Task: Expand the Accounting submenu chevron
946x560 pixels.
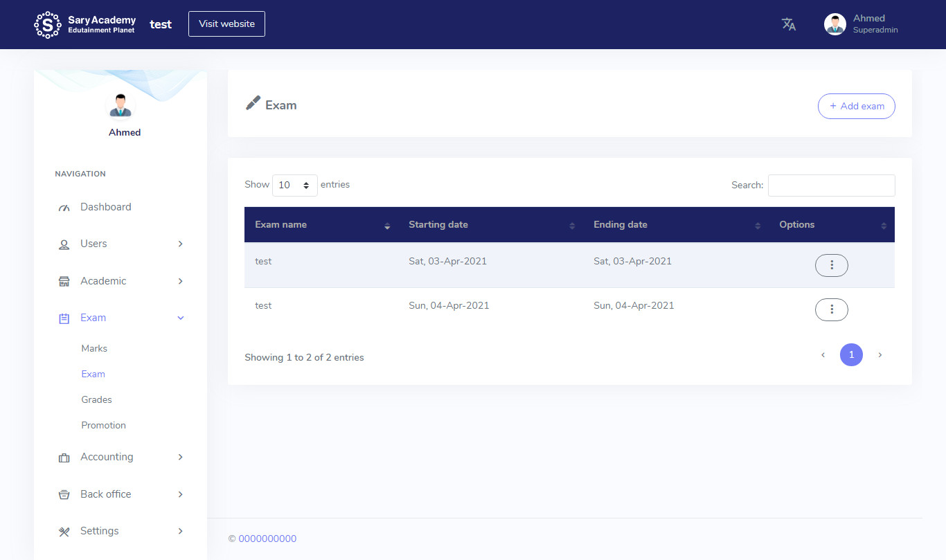Action: point(181,457)
